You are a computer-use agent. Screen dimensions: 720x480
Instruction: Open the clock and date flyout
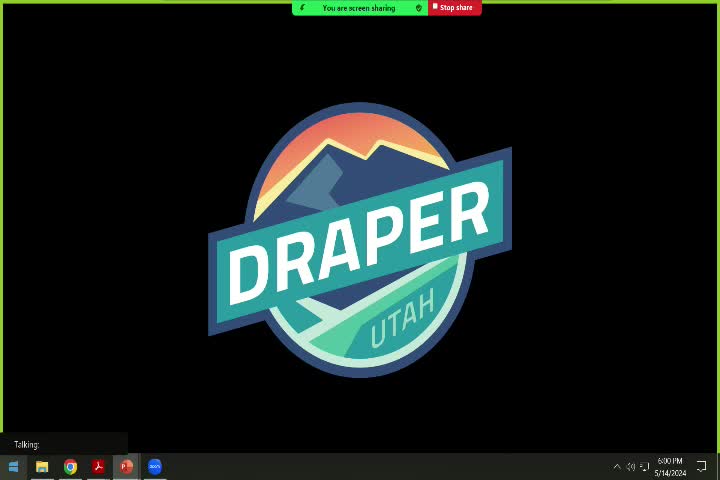coord(670,467)
